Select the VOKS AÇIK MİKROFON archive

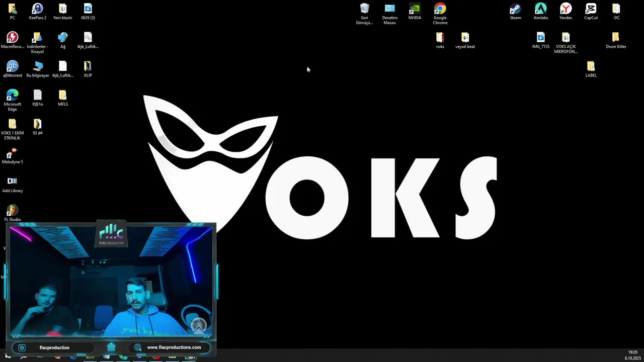pyautogui.click(x=566, y=43)
